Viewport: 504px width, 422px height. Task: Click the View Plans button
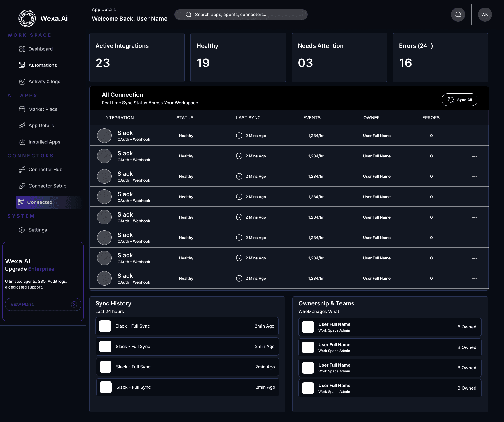[43, 305]
